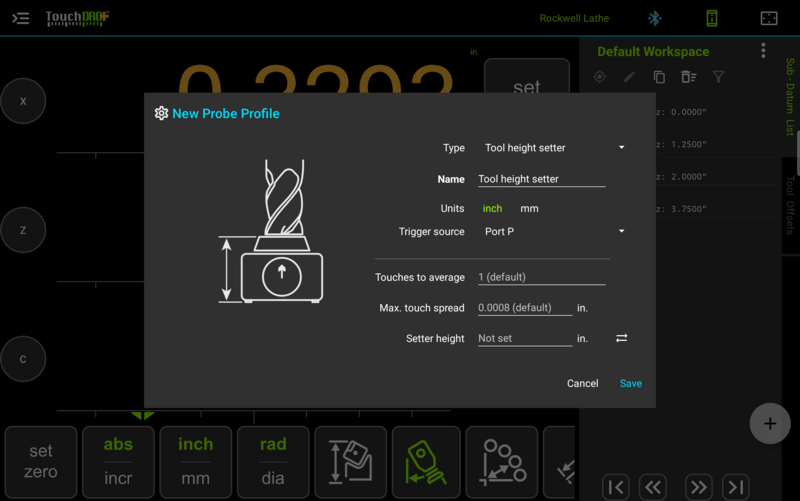Select the z: 0.0000" datum row
The height and width of the screenshot is (501, 800).
pos(717,112)
